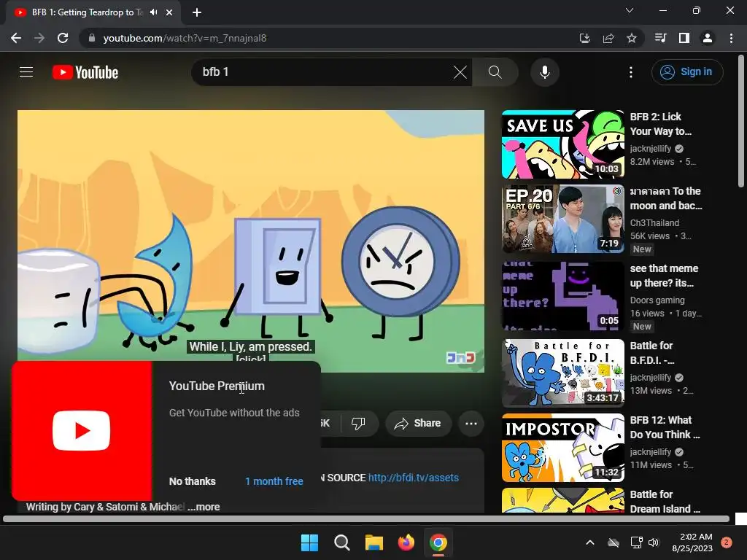The width and height of the screenshot is (747, 560).
Task: Open 'Battle for Dream Island' video title
Action: 665,502
